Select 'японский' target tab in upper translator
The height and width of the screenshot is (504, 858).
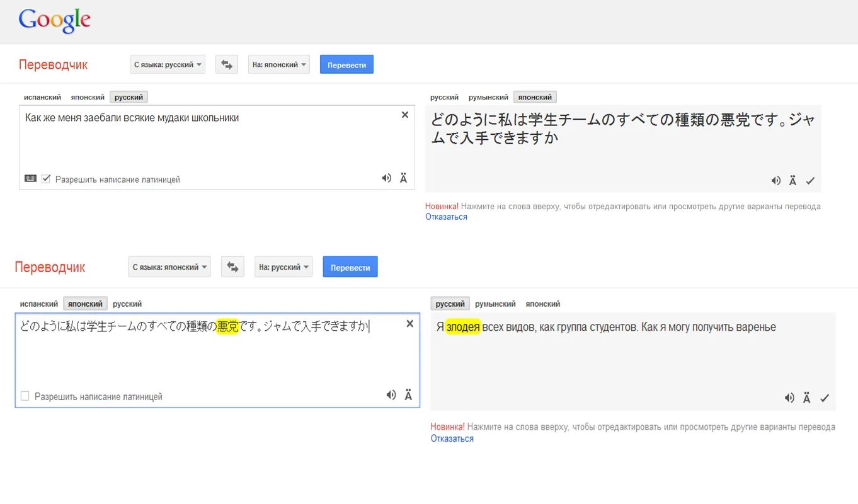click(x=535, y=98)
